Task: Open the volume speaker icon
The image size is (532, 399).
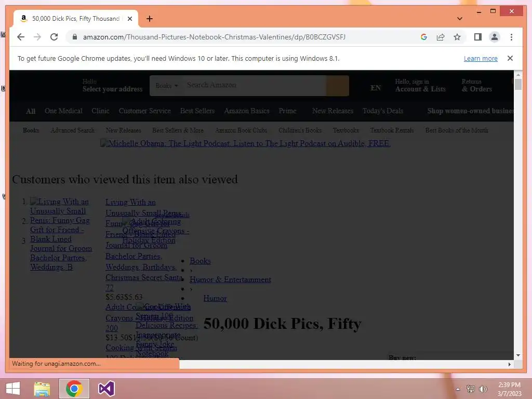Action: [483, 389]
